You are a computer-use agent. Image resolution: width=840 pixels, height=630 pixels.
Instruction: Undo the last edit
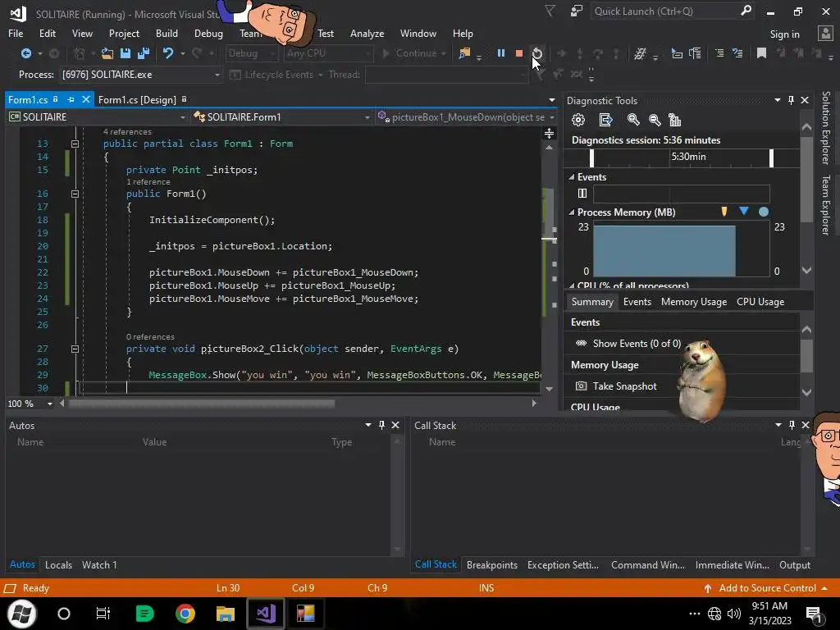(168, 53)
